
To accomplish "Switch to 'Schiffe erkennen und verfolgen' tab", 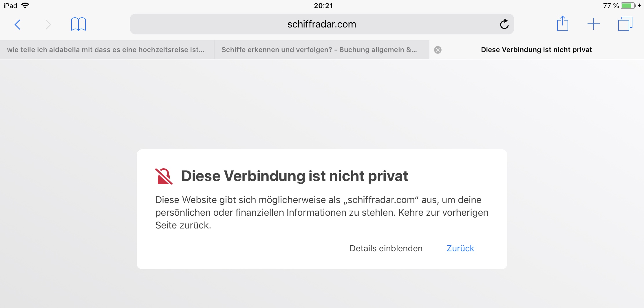I will pos(319,50).
